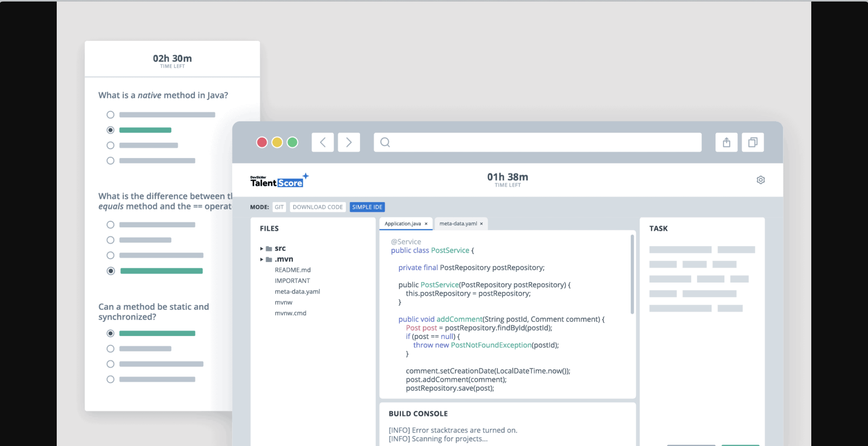Click the SIMPLE IDE mode button
868x446 pixels.
367,206
